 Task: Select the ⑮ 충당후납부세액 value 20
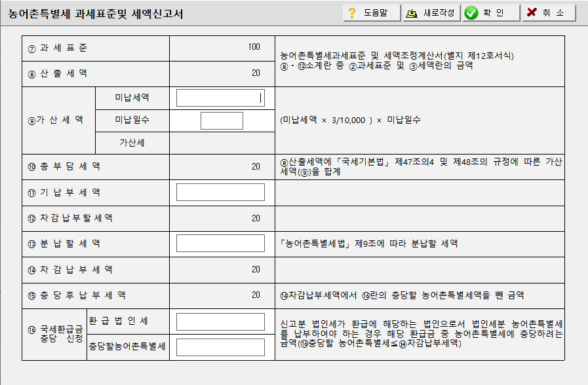tap(256, 295)
